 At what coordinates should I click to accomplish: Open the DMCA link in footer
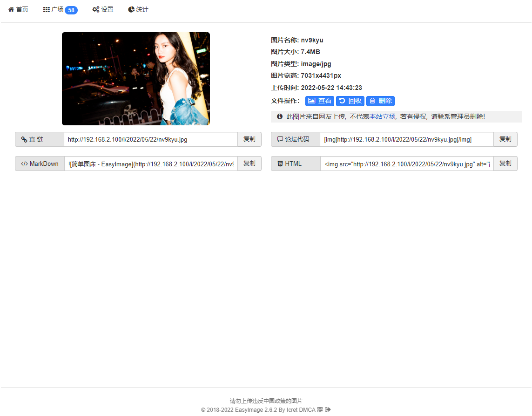pos(307,410)
